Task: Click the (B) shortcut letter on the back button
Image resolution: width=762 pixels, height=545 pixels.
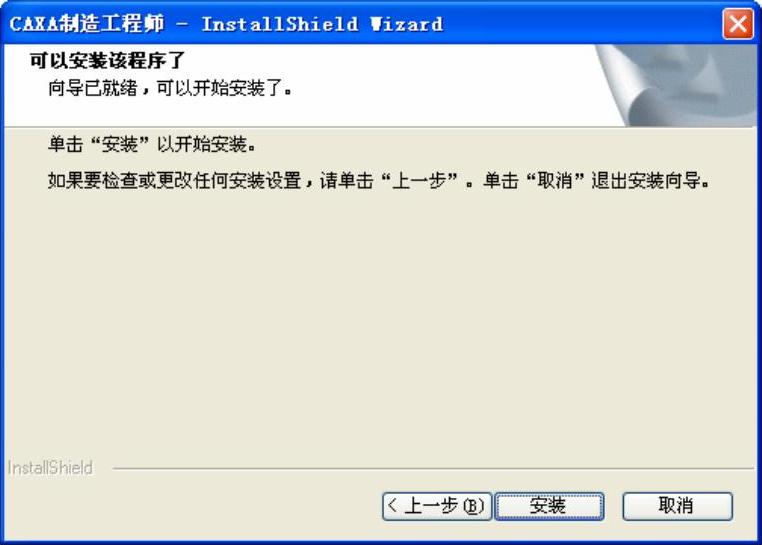Action: coord(473,506)
